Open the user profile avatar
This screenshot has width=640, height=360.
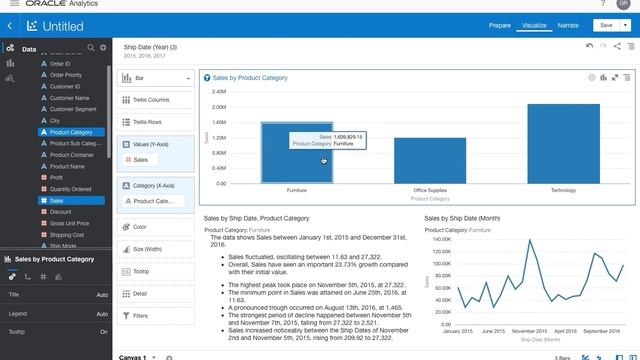623,4
